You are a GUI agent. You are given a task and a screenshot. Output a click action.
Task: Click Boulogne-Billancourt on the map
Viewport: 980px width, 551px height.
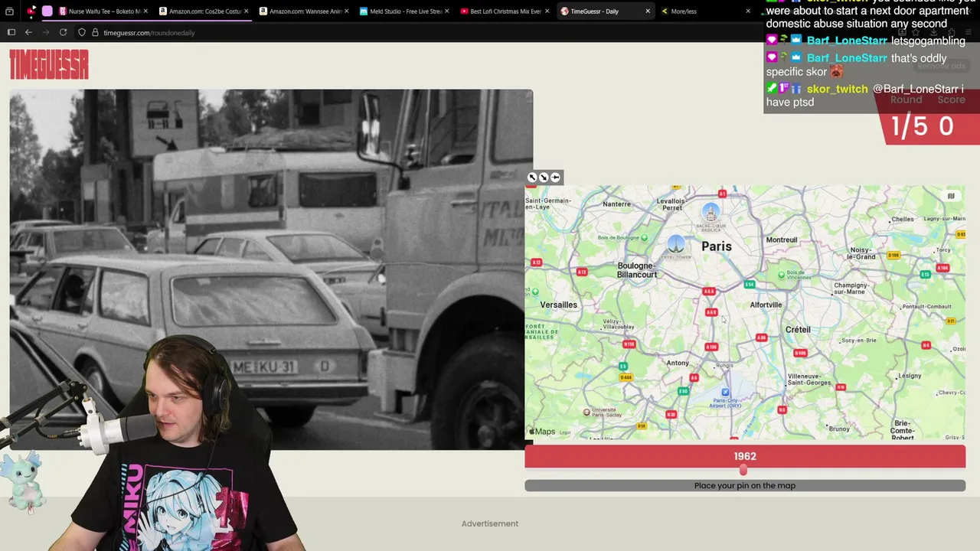click(637, 270)
